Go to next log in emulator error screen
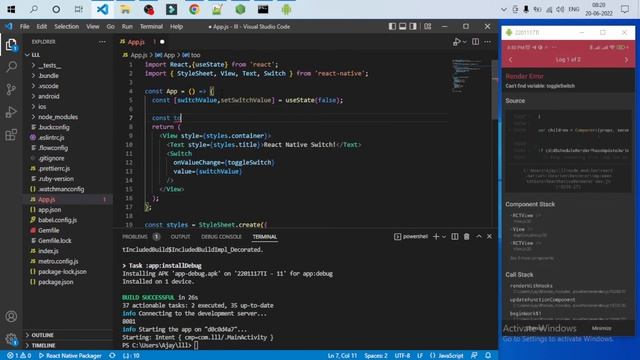Viewport: 640px width, 360px height. coord(627,60)
